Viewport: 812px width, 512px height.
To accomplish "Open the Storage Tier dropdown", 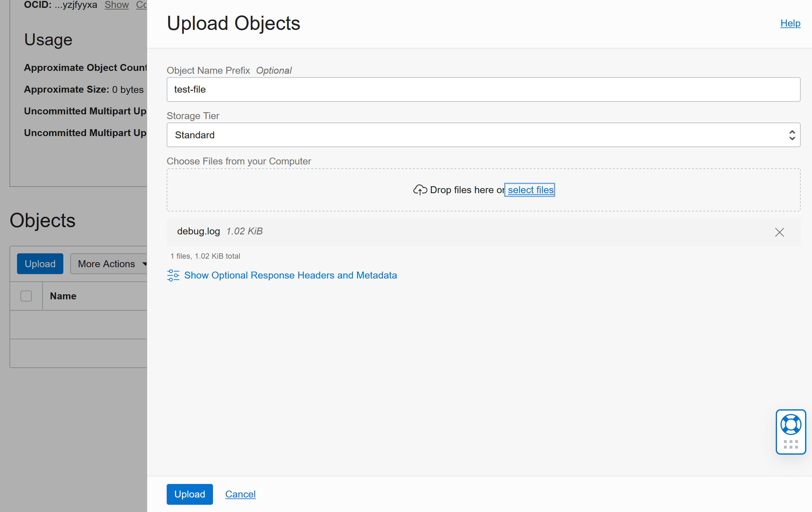I will coord(483,135).
